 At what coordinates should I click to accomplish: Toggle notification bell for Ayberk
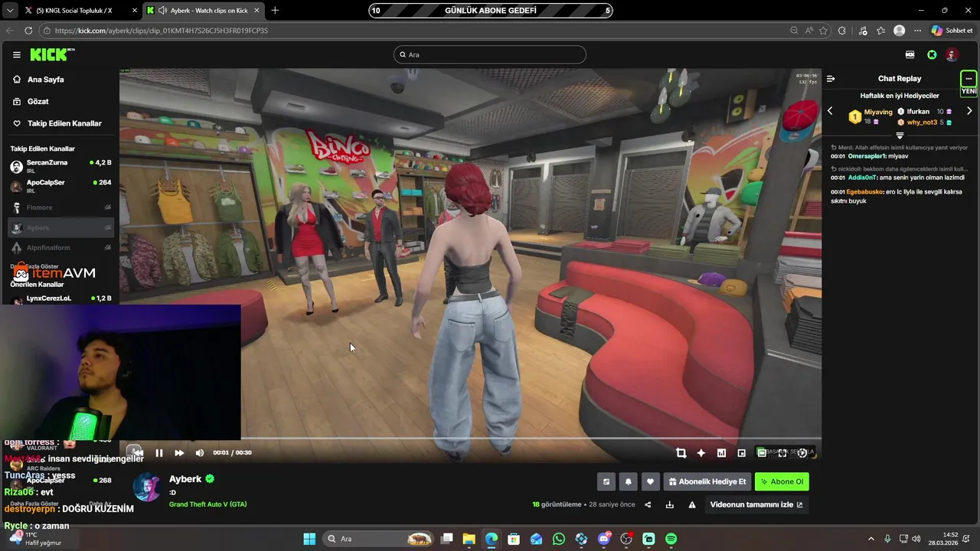(629, 481)
